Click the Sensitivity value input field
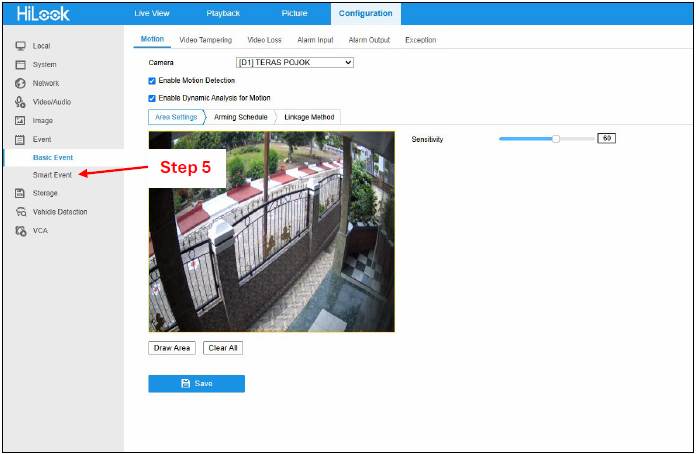Viewport: 696px width, 454px height. point(606,138)
